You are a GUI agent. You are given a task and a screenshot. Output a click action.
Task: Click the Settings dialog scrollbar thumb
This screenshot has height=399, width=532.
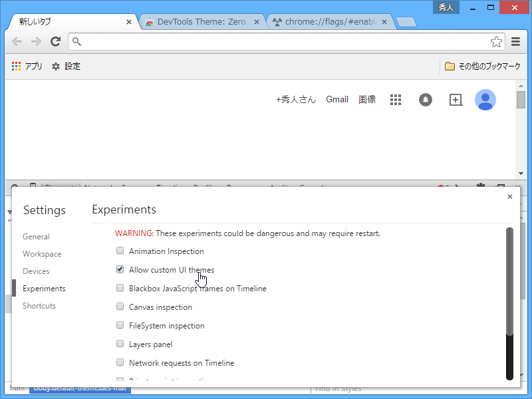[x=510, y=279]
